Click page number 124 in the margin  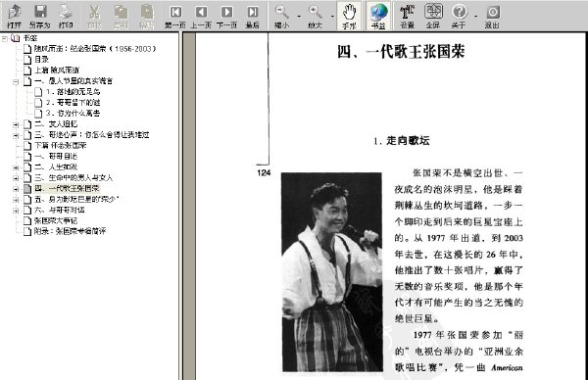[264, 172]
